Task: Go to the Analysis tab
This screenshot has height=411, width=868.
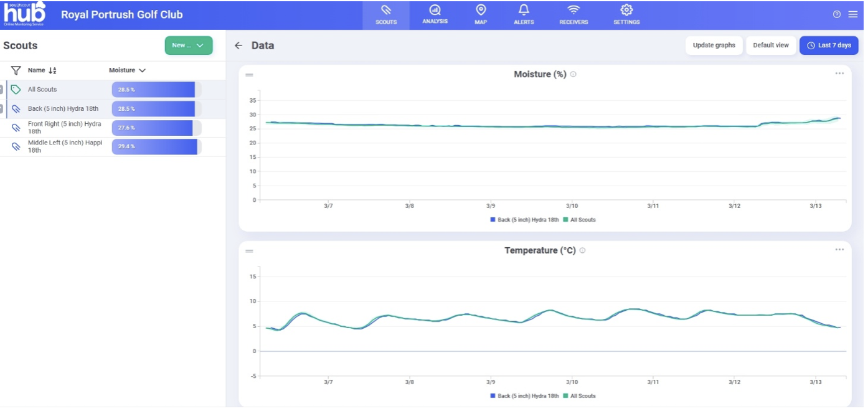Action: pyautogui.click(x=435, y=15)
